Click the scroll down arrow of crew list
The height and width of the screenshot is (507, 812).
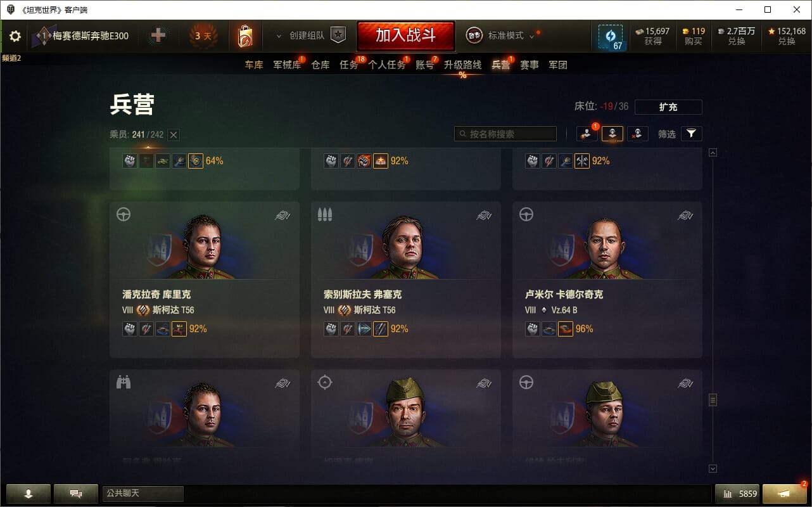coord(713,468)
